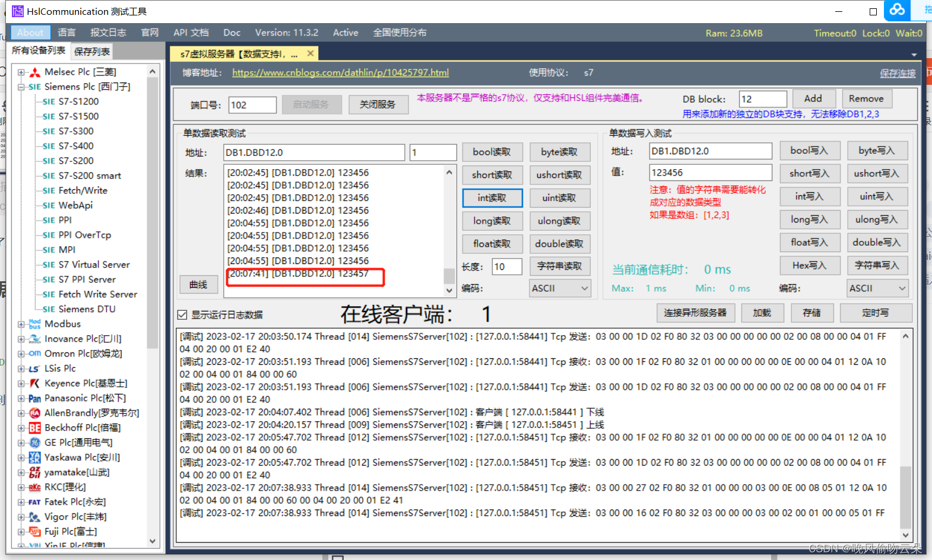Click the 曲线 curve button

click(198, 285)
